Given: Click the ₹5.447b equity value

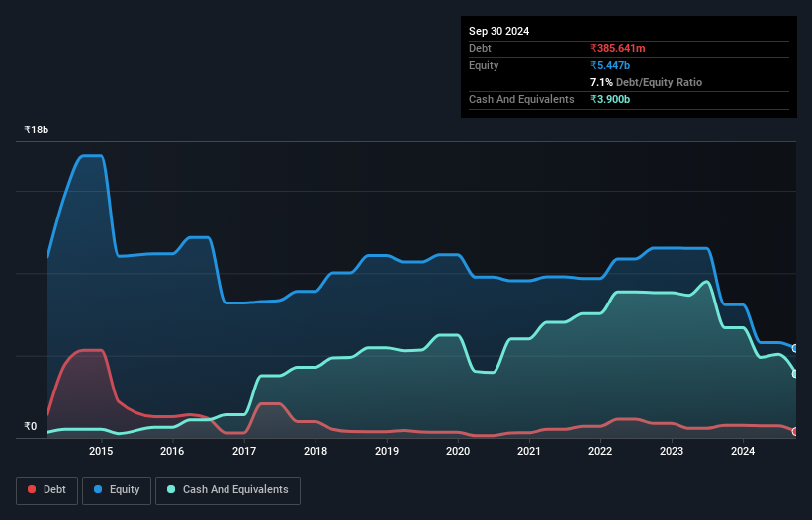Looking at the screenshot, I should 610,65.
